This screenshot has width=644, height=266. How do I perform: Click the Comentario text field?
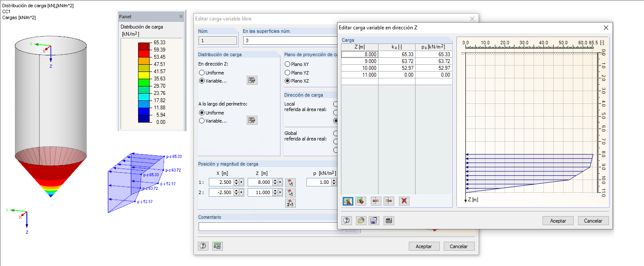(271, 226)
